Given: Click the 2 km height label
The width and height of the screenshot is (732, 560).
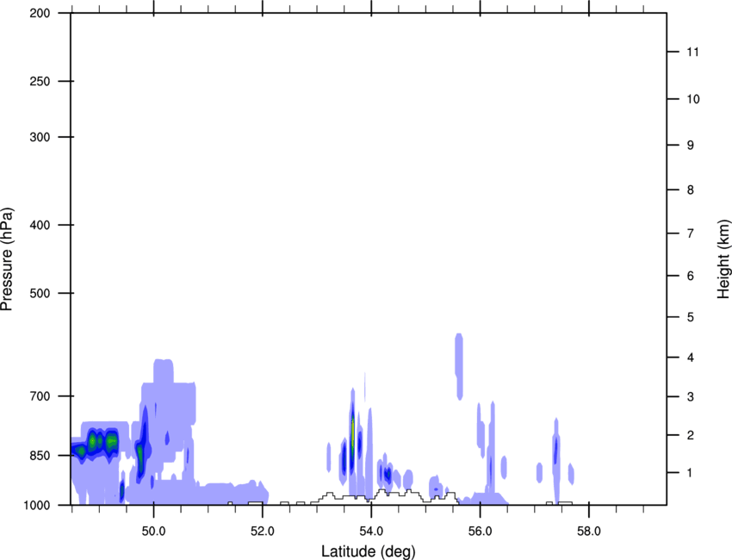Looking at the screenshot, I should click(691, 435).
